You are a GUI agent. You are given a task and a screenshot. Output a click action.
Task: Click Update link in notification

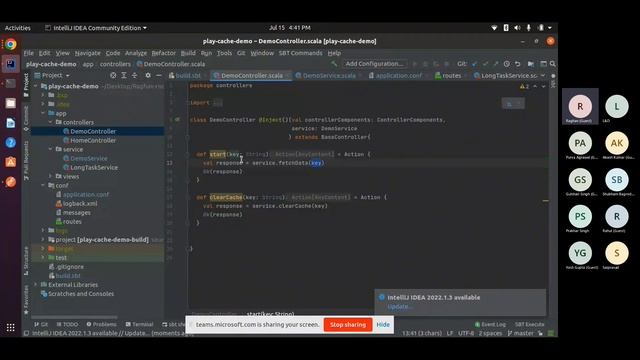tap(399, 307)
